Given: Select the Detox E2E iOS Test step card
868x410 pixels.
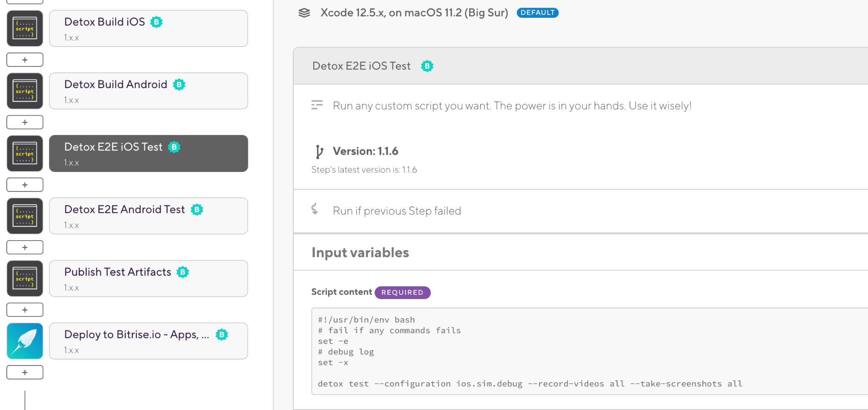Looking at the screenshot, I should click(148, 153).
